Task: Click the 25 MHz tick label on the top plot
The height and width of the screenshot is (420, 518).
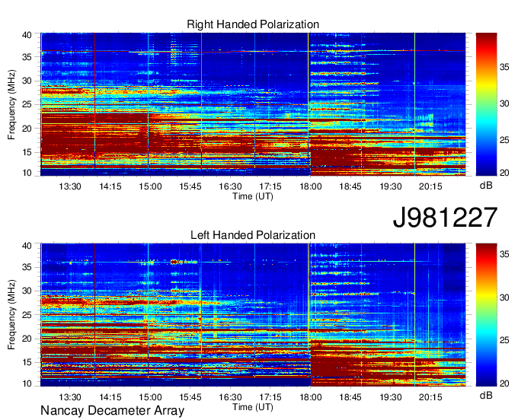Action: point(27,104)
